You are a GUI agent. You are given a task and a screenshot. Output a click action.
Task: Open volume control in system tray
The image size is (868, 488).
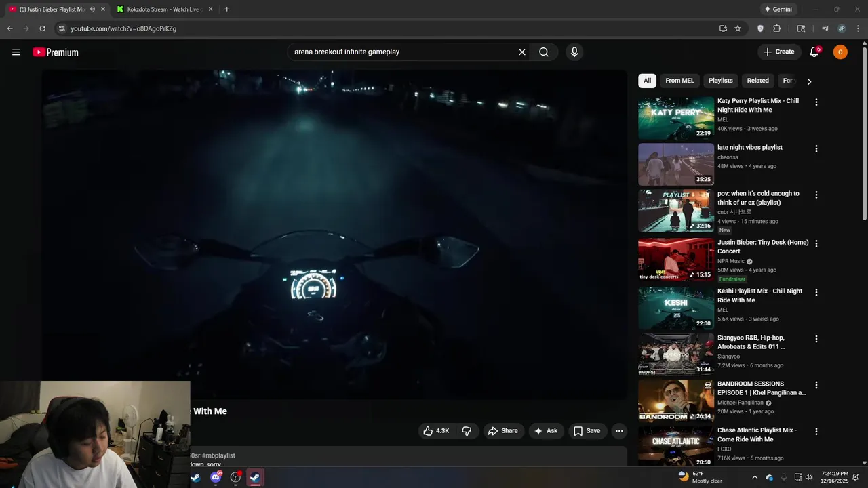click(x=808, y=477)
